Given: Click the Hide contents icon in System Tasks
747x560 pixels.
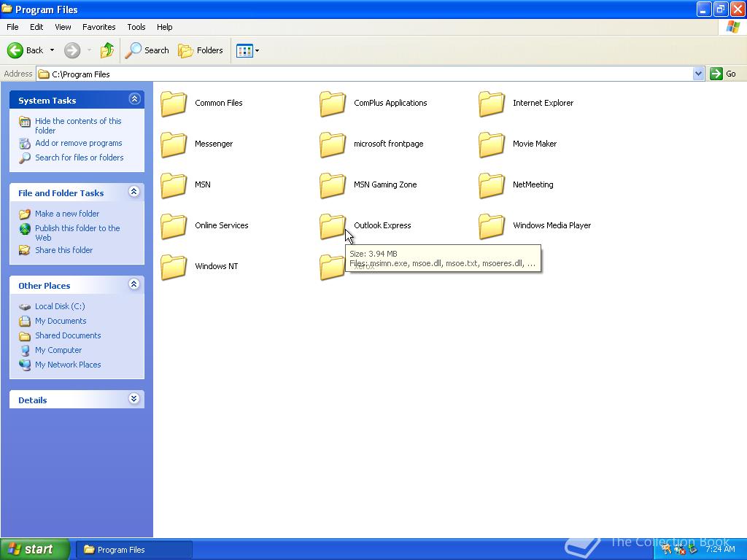Looking at the screenshot, I should click(x=25, y=122).
